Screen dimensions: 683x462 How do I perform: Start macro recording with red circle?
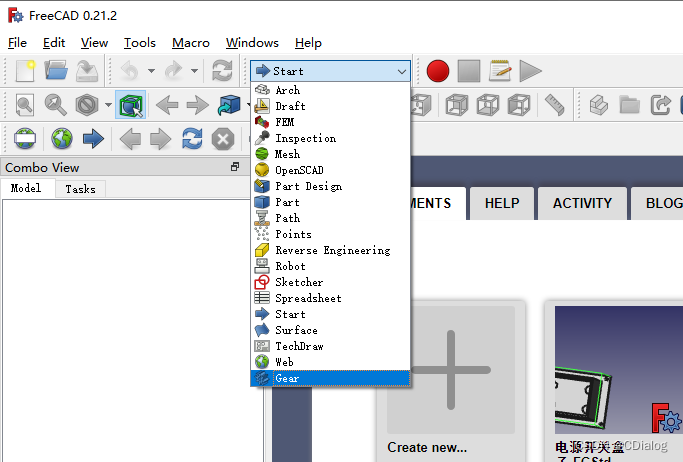point(438,71)
